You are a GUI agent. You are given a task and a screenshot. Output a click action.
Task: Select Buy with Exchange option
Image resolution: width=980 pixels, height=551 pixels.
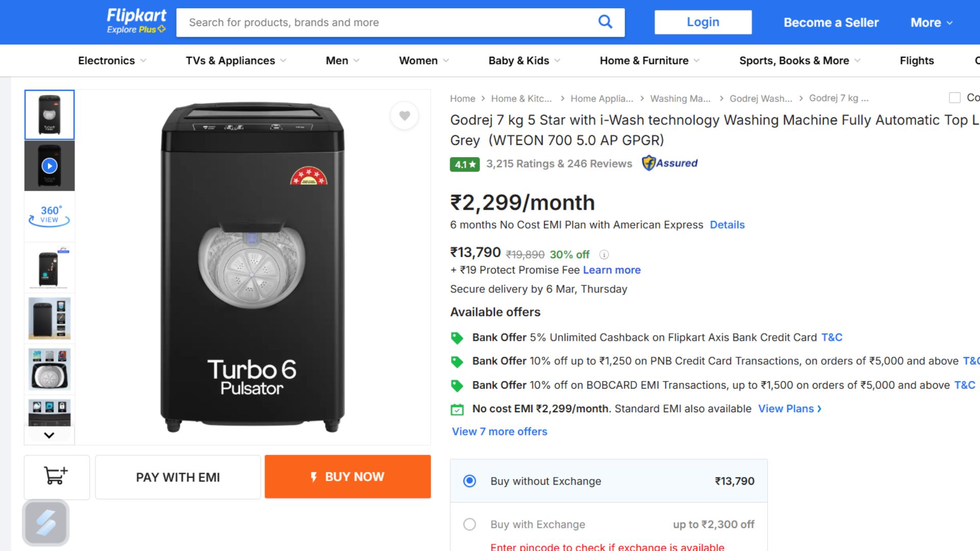pos(469,524)
